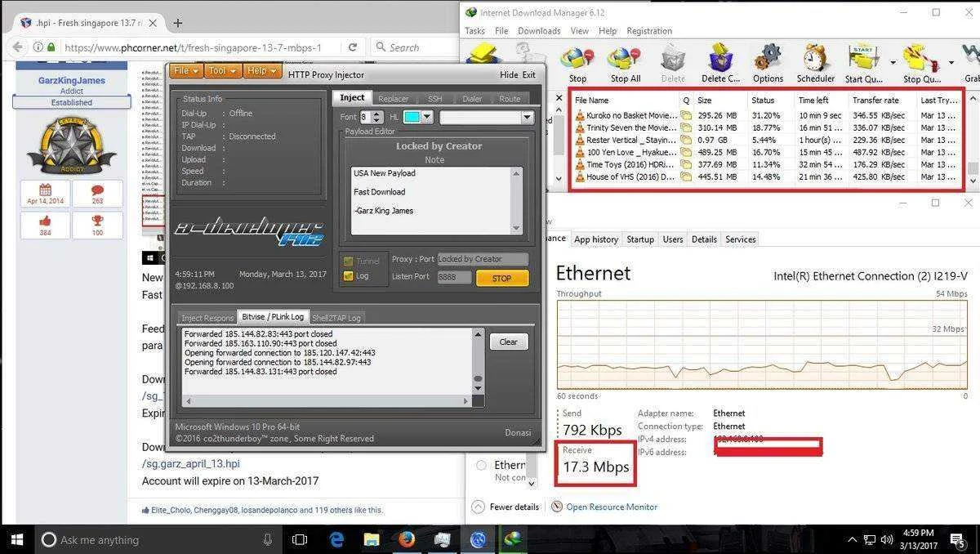Image resolution: width=980 pixels, height=554 pixels.
Task: Open the Open Resource Monitor link
Action: pos(612,507)
